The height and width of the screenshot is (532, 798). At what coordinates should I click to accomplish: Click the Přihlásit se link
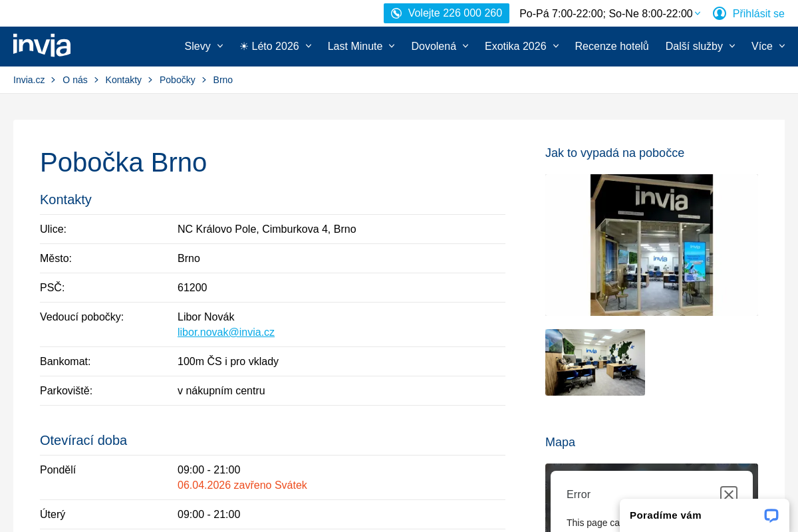(x=758, y=13)
